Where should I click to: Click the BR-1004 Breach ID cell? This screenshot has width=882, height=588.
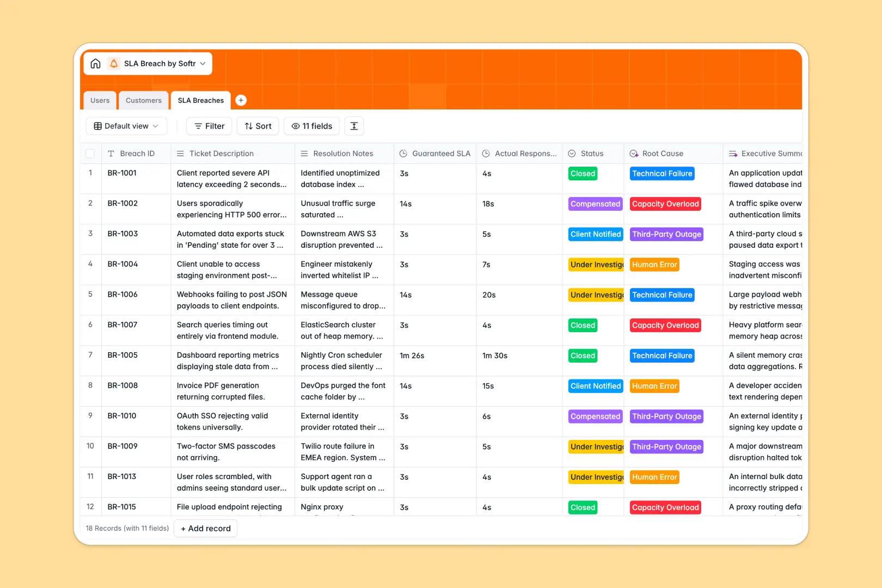(x=122, y=264)
